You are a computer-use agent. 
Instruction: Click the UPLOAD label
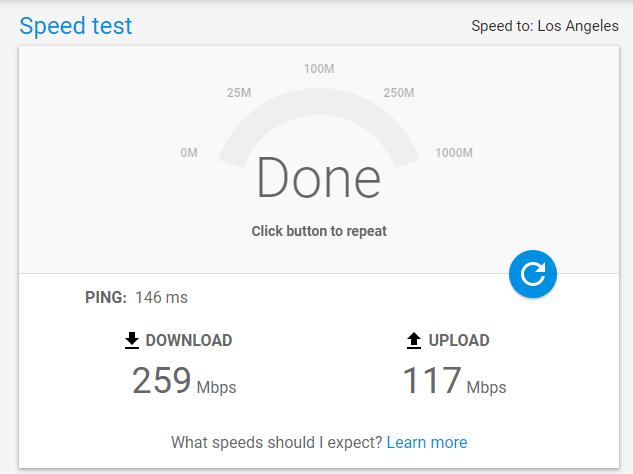point(459,341)
